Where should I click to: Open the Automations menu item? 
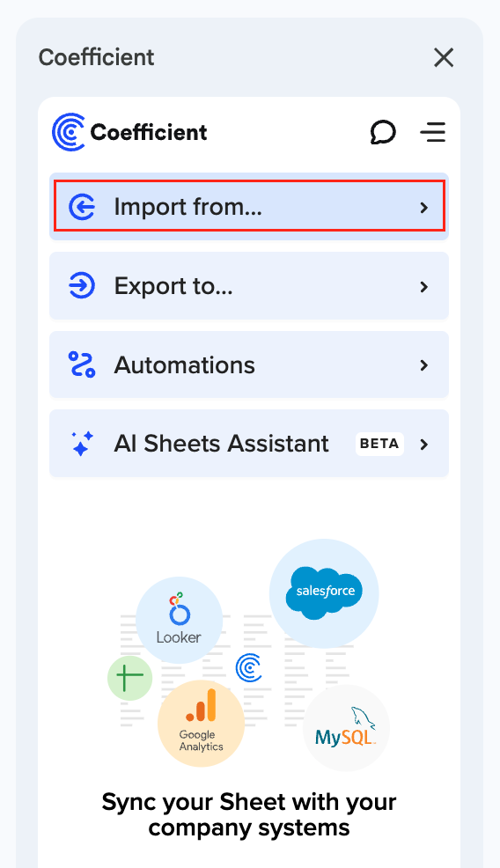pyautogui.click(x=249, y=364)
